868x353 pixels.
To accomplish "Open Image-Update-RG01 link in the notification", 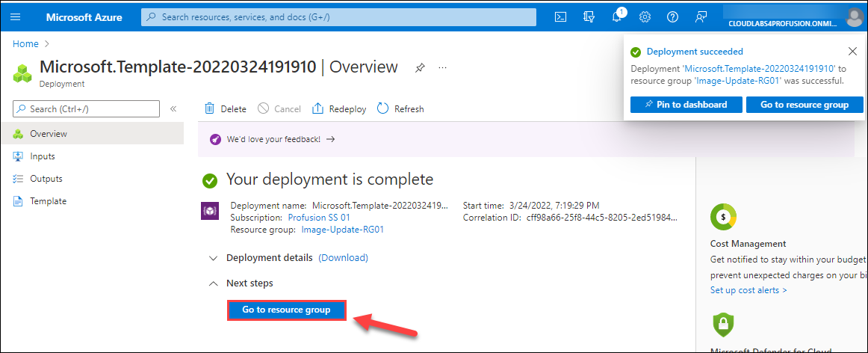I will (x=738, y=81).
